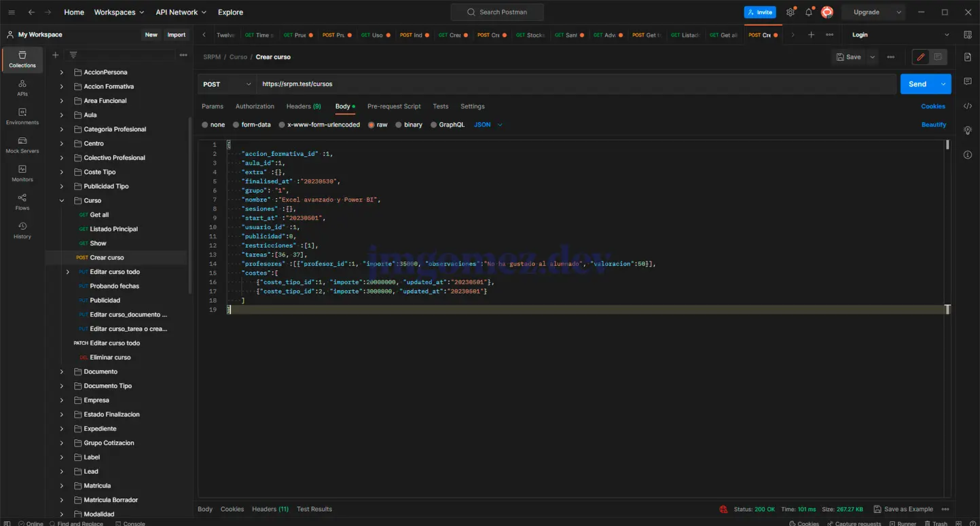
Task: Click the blue Send button
Action: click(917, 84)
